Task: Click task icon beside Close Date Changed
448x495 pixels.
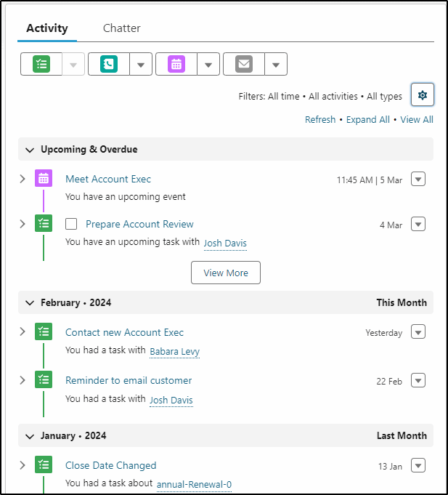Action: point(44,464)
